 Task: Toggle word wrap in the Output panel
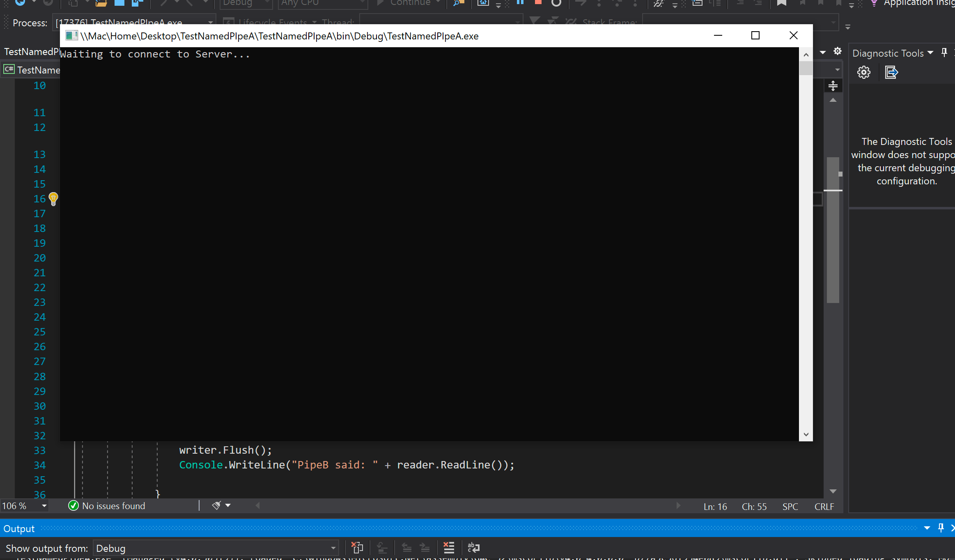pyautogui.click(x=473, y=548)
